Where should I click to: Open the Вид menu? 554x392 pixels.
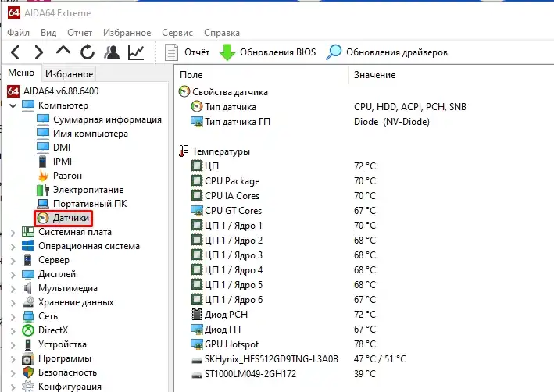point(48,33)
